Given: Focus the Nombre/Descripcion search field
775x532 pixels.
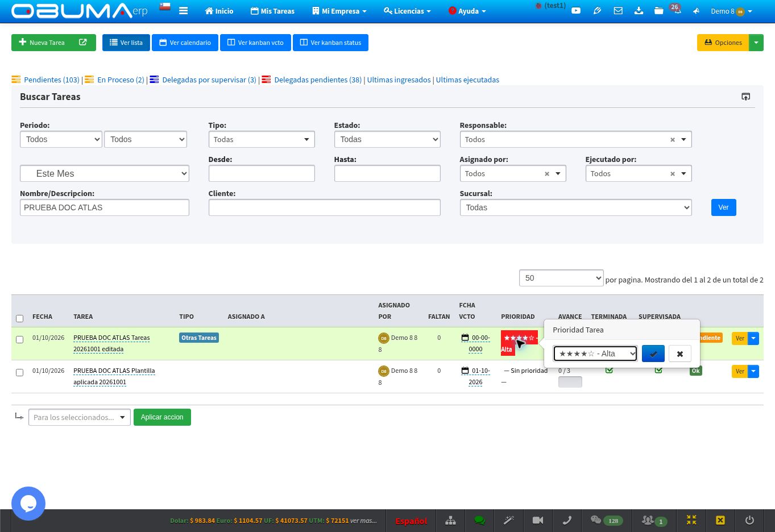Looking at the screenshot, I should click(105, 207).
